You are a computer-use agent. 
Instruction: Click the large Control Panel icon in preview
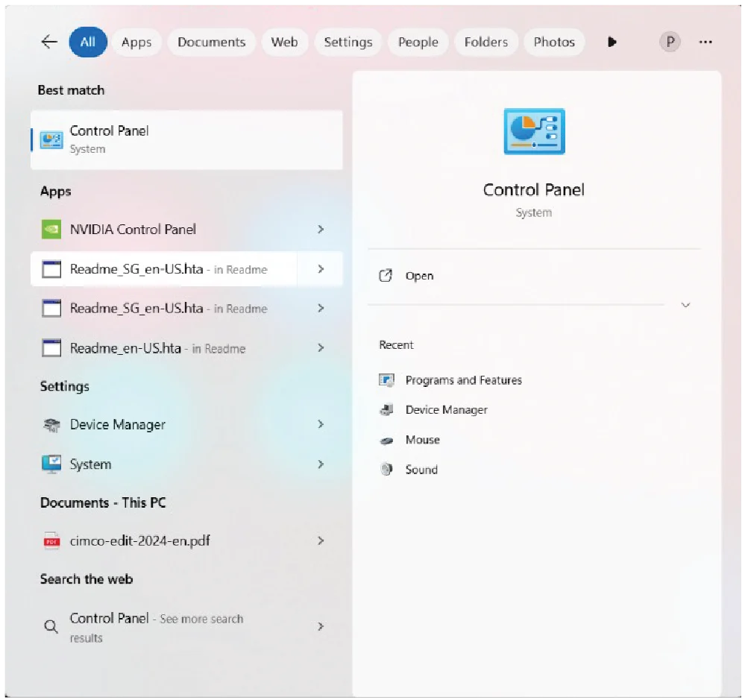tap(534, 131)
